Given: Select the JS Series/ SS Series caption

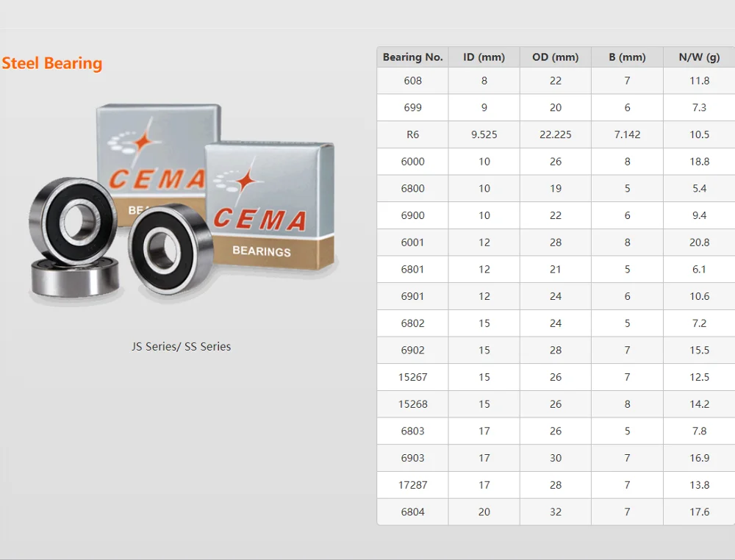Looking at the screenshot, I should pos(182,346).
